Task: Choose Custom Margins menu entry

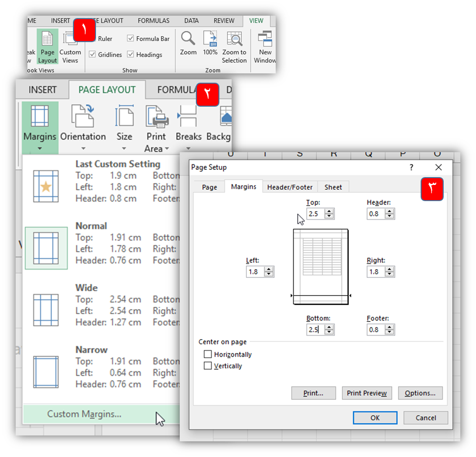Action: coord(84,414)
